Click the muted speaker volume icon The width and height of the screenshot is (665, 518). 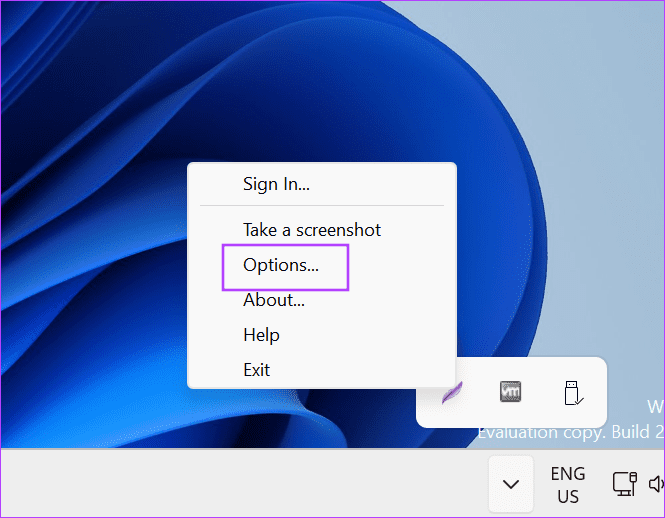657,484
